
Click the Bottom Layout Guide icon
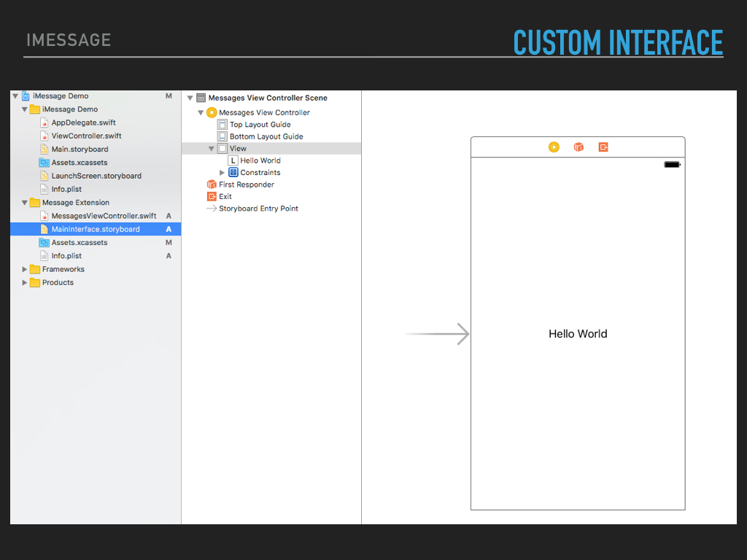pyautogui.click(x=222, y=136)
